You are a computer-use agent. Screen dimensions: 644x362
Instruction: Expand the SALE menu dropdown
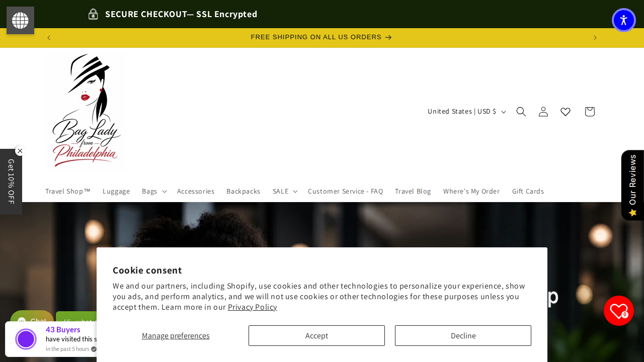pyautogui.click(x=285, y=191)
